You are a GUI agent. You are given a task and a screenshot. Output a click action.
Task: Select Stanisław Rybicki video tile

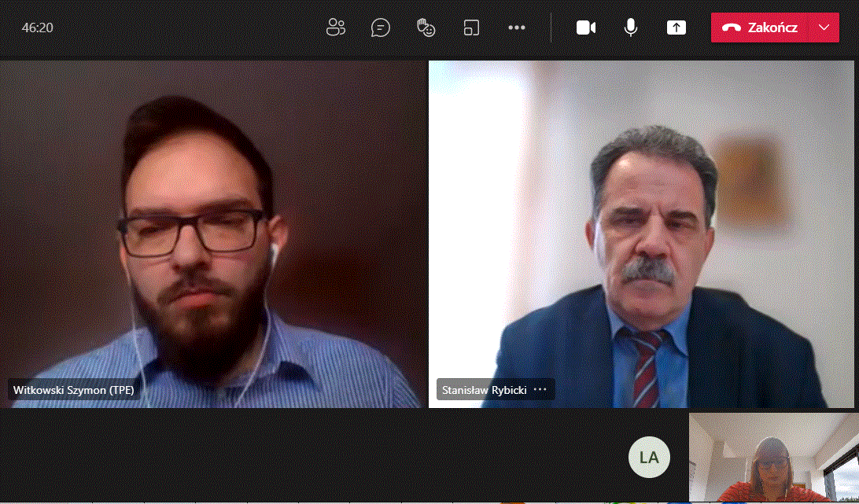pyautogui.click(x=641, y=234)
